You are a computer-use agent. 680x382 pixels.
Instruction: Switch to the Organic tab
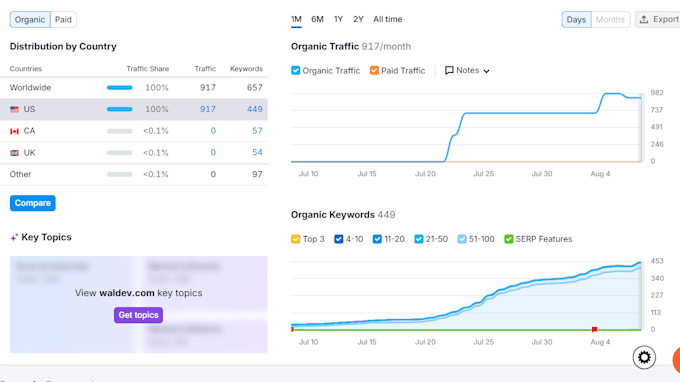click(30, 20)
